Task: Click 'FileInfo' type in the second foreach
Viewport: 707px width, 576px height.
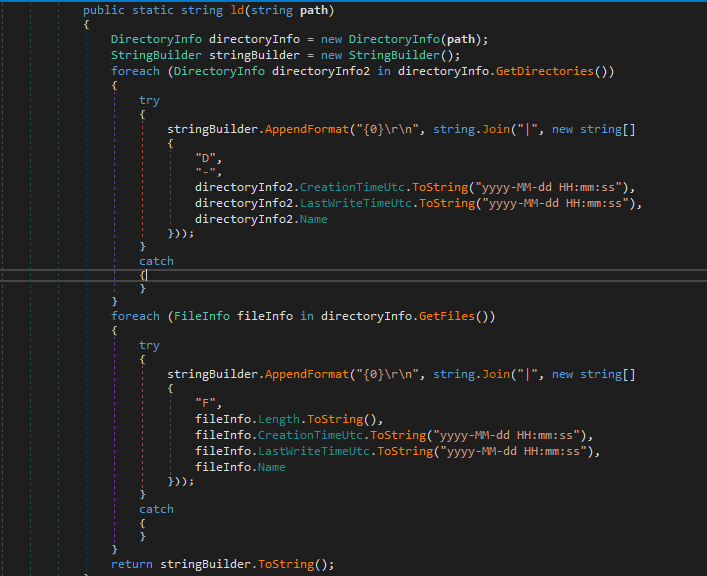Action: (202, 316)
